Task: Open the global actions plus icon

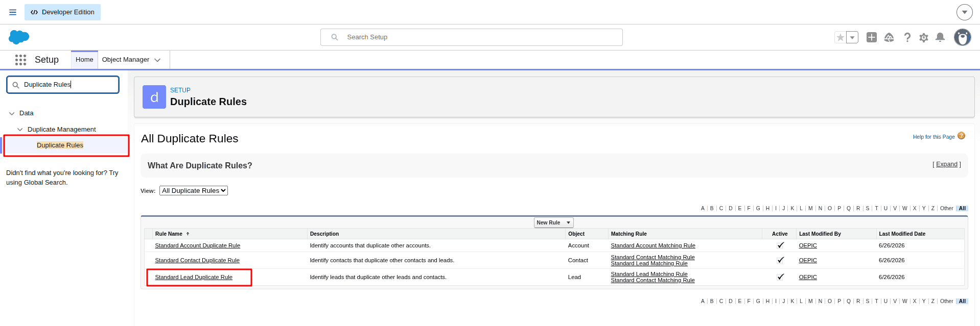Action: tap(872, 37)
